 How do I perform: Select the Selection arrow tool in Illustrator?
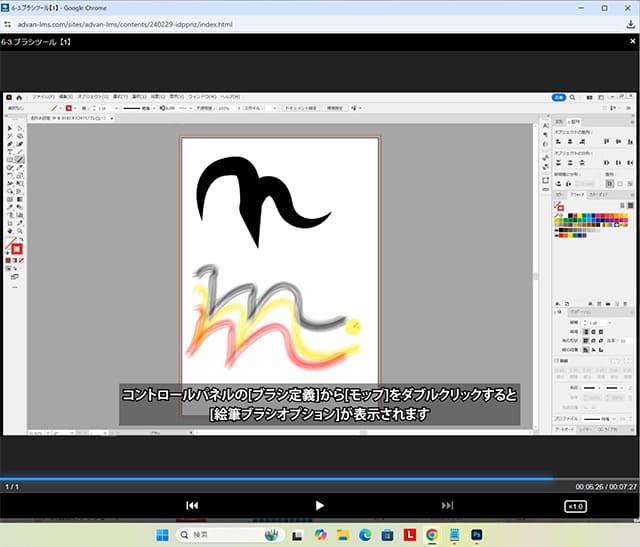point(10,129)
